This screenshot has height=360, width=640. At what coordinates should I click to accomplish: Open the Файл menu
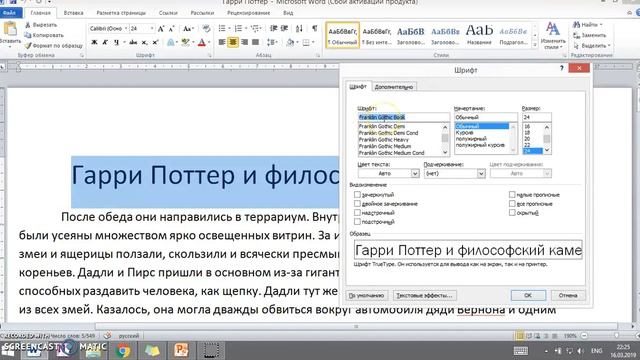click(x=10, y=13)
